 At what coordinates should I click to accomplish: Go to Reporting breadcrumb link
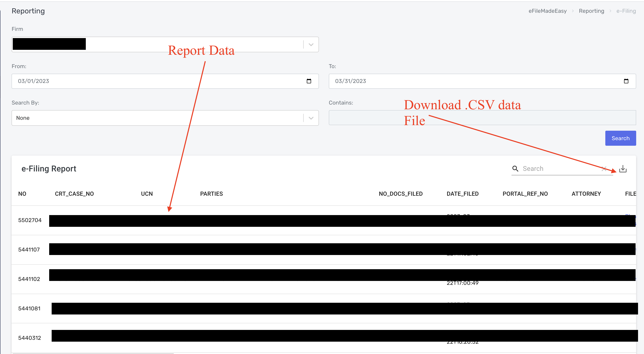pyautogui.click(x=591, y=11)
